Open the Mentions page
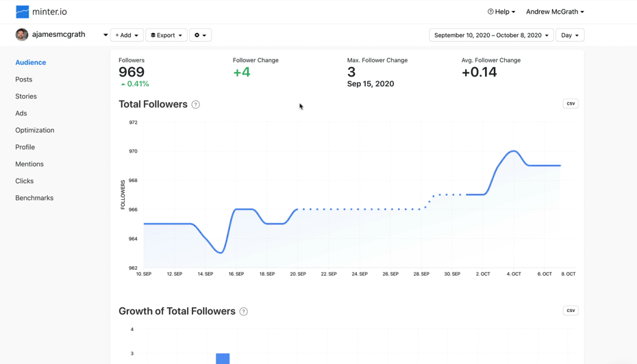 click(29, 164)
